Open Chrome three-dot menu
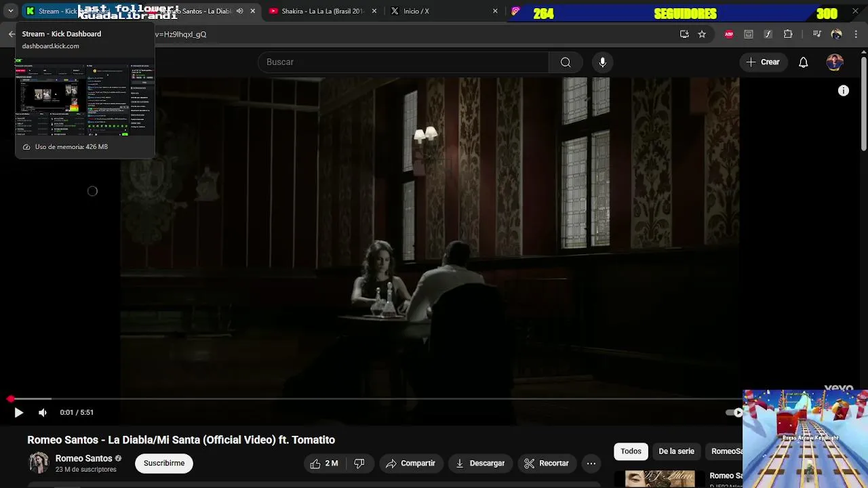The image size is (868, 488). [x=855, y=34]
